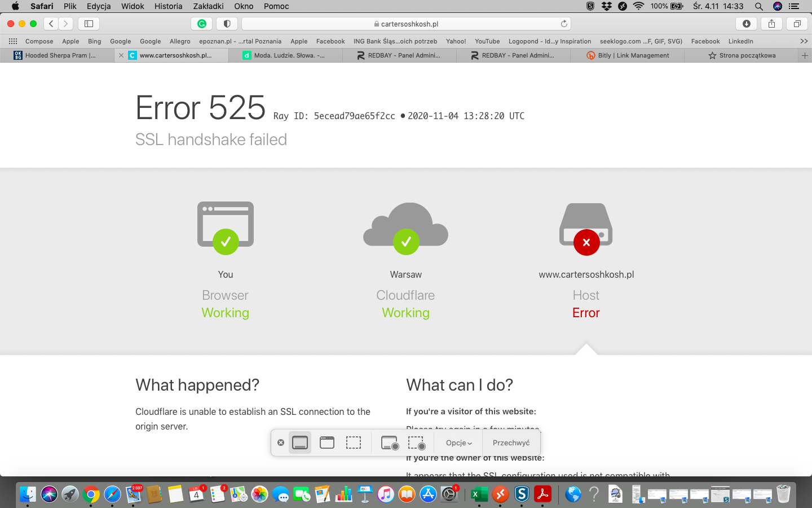Open the Safari downloads list
This screenshot has width=812, height=508.
click(746, 24)
